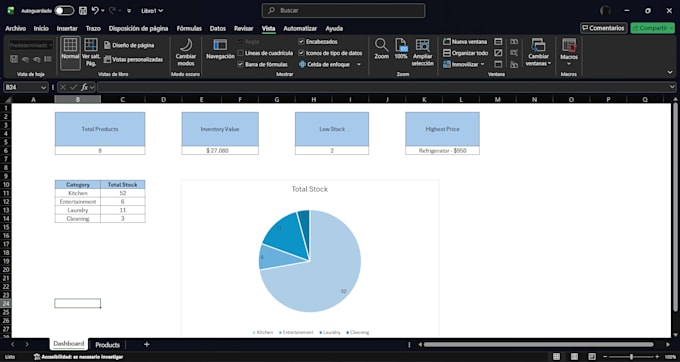Click in the Buscar search box
This screenshot has height=362, width=680.
[343, 10]
